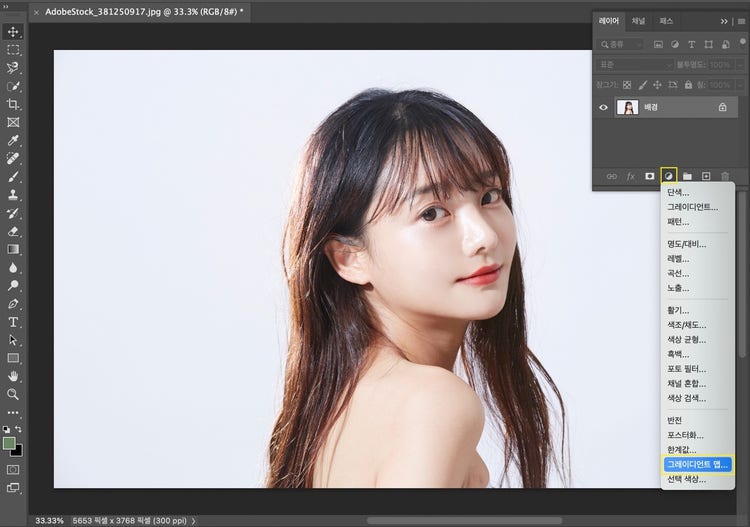Open the 표준 blending mode dropdown
Viewport: 750px width, 527px height.
coord(634,65)
